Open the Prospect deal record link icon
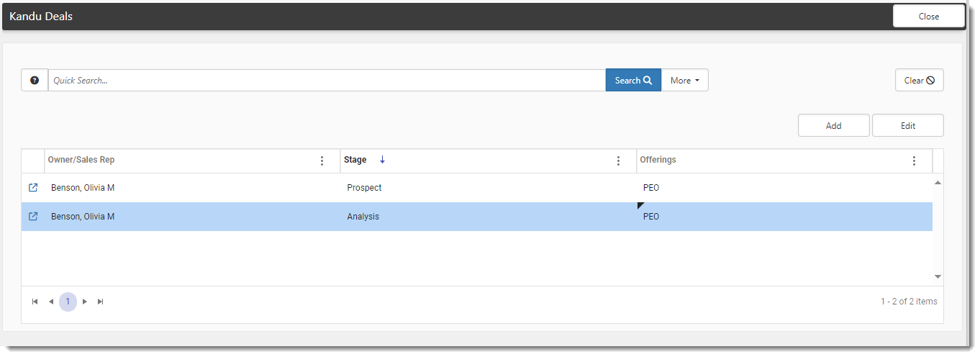The width and height of the screenshot is (980, 357). 33,188
